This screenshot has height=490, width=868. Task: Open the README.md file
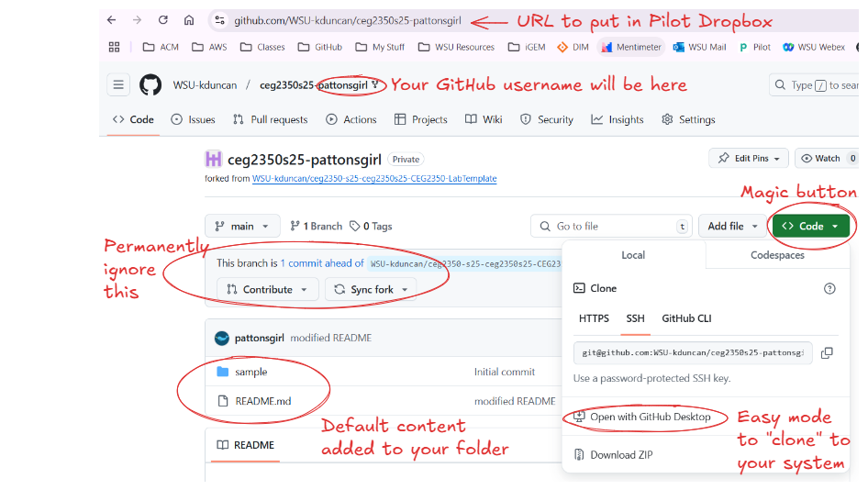coord(263,401)
